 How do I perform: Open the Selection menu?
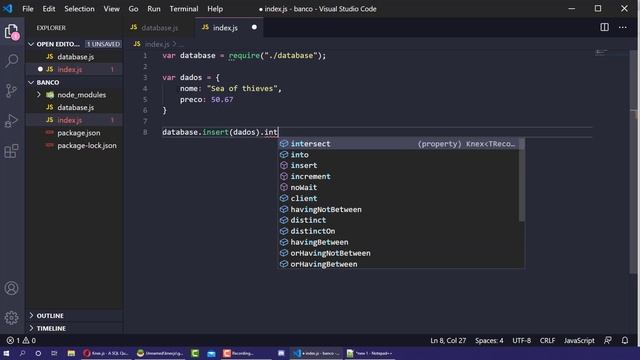[x=79, y=9]
